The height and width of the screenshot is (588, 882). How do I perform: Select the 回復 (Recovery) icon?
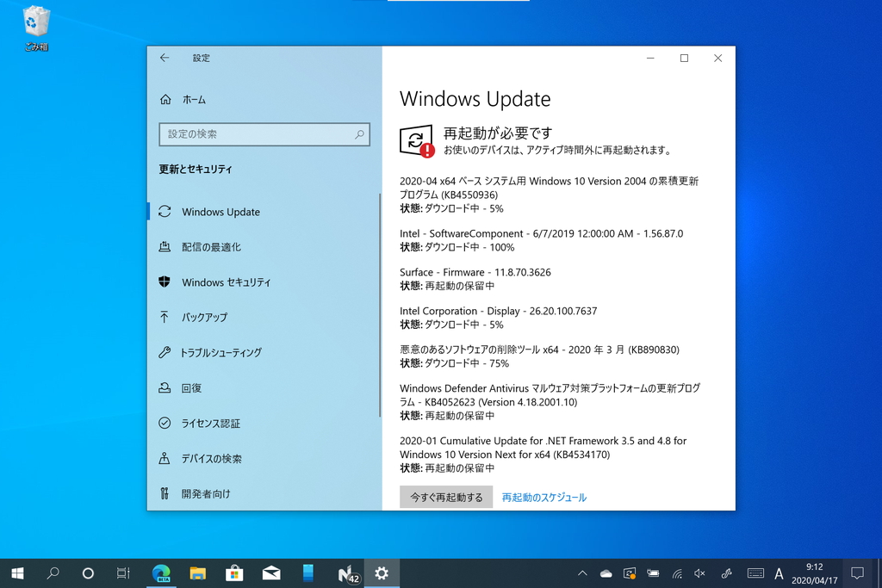point(165,388)
